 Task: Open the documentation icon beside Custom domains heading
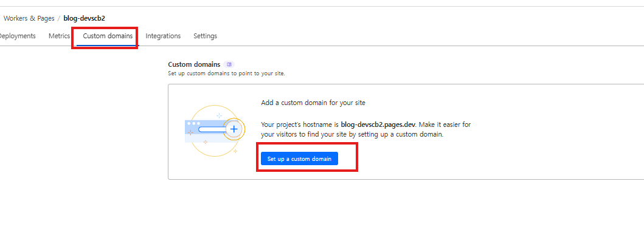click(229, 64)
